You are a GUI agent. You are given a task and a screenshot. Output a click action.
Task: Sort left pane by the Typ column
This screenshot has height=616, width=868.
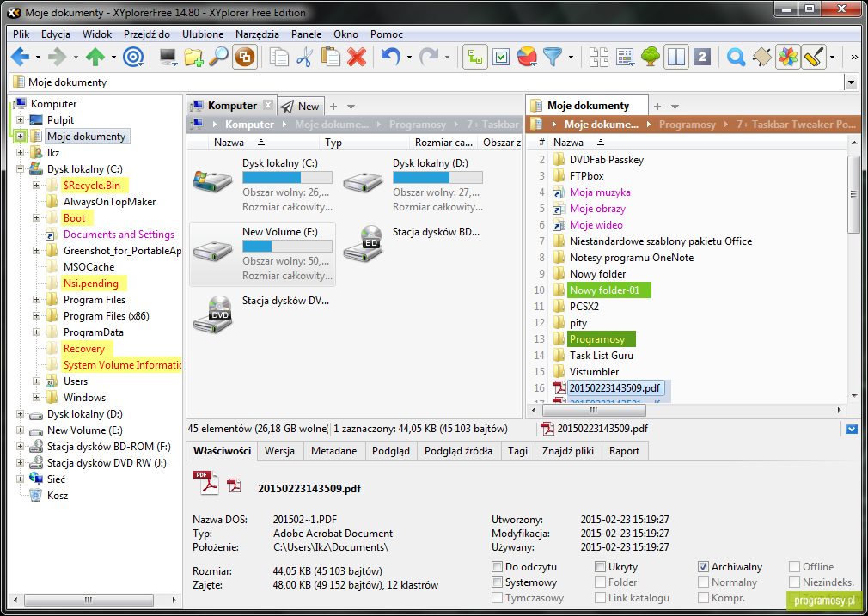(x=366, y=143)
